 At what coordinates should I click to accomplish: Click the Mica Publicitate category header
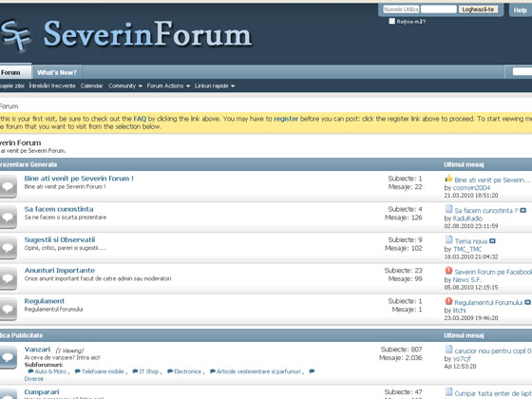pos(22,335)
